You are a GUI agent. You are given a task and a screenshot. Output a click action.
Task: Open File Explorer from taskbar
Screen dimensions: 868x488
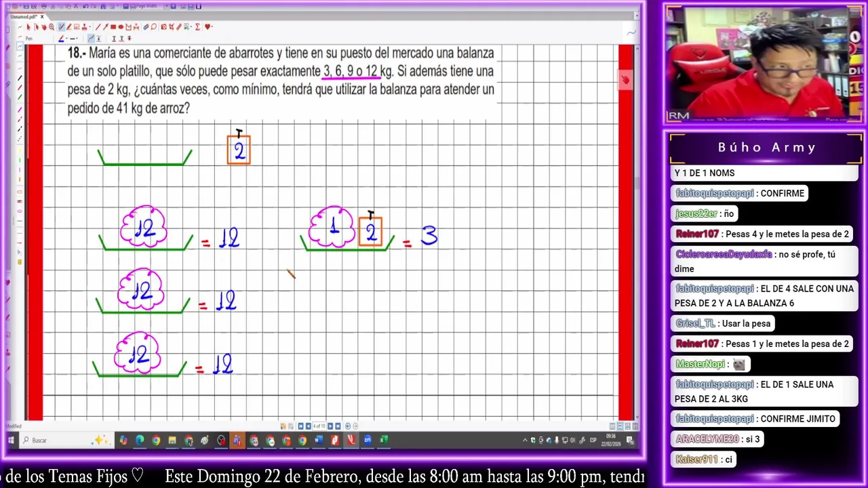coord(172,441)
